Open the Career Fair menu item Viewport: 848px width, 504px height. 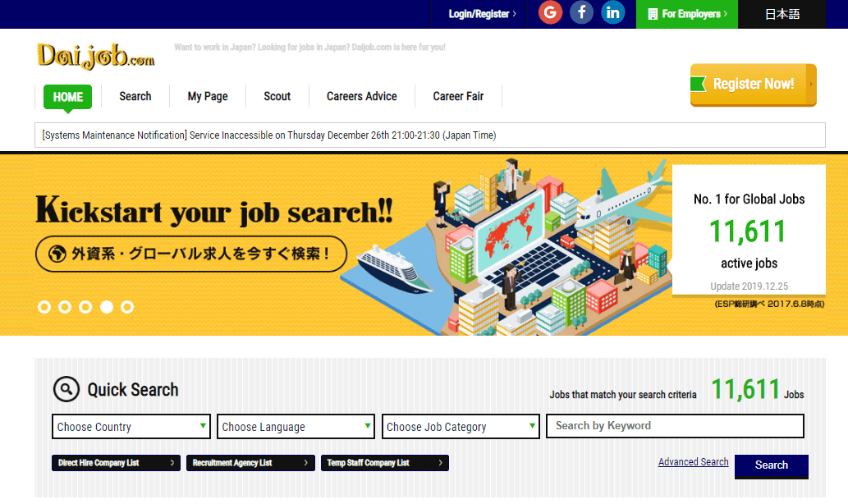(458, 96)
